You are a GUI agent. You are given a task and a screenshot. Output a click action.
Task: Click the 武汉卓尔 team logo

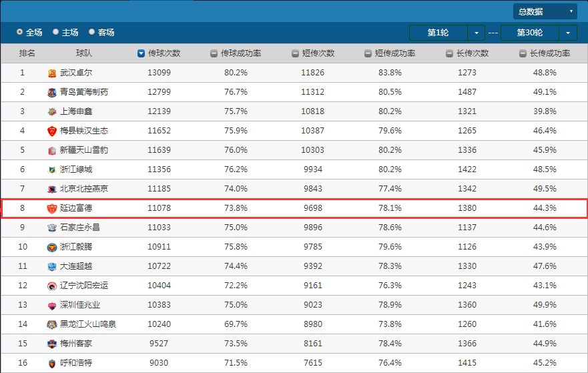52,73
